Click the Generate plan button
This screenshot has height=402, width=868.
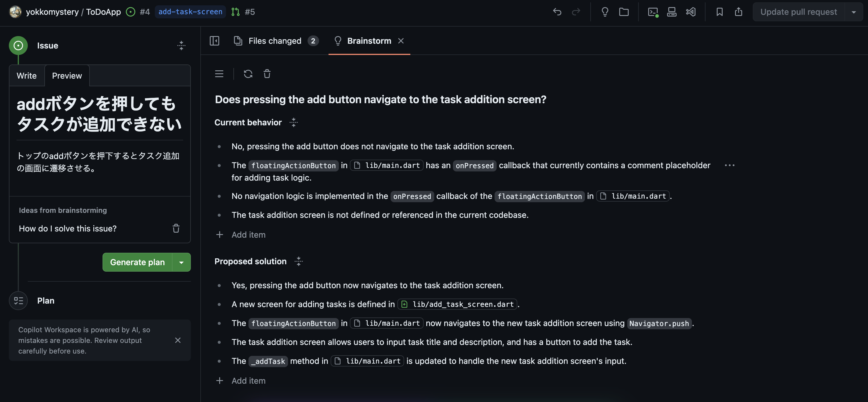click(x=137, y=262)
